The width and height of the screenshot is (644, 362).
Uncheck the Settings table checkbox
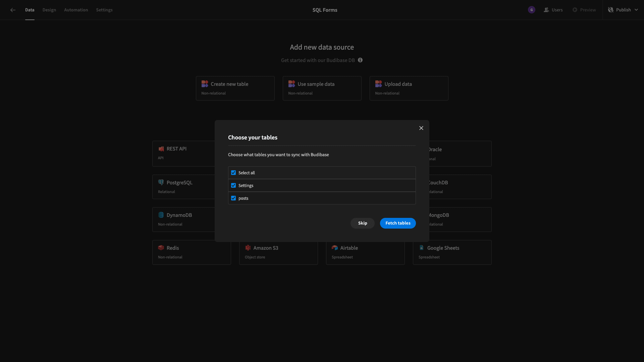[x=233, y=186]
